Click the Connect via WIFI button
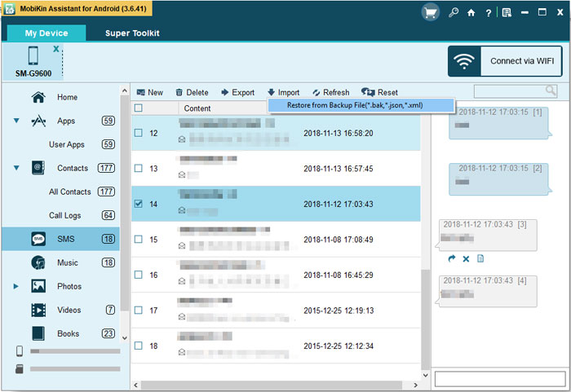The image size is (571, 392). pos(505,61)
